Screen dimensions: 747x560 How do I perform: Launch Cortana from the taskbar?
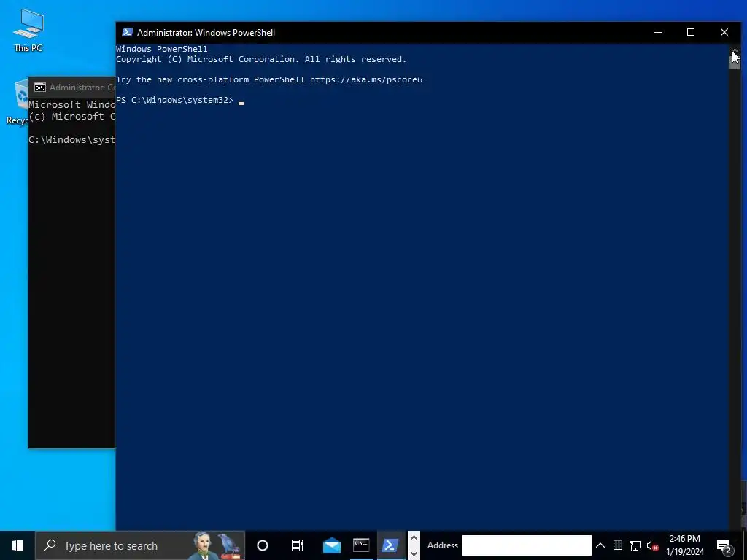coord(263,545)
